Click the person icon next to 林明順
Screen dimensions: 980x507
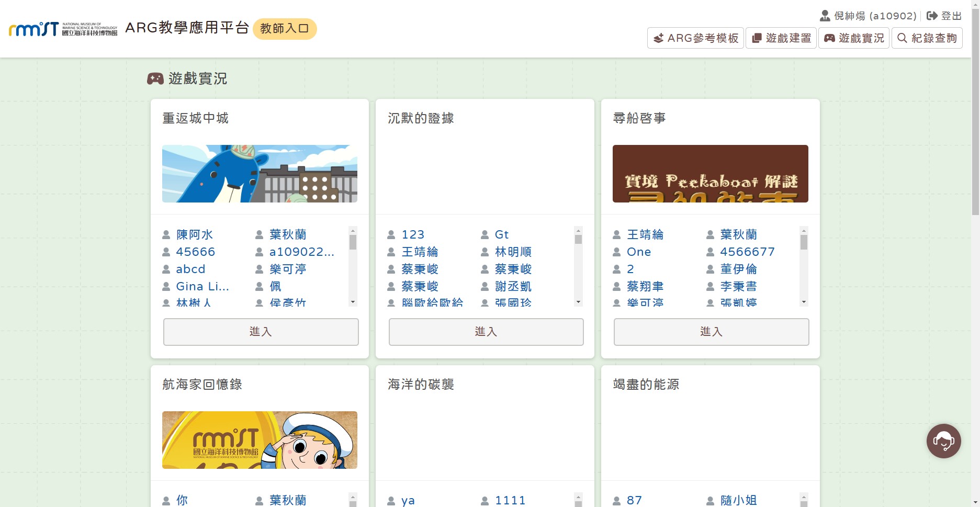click(485, 252)
